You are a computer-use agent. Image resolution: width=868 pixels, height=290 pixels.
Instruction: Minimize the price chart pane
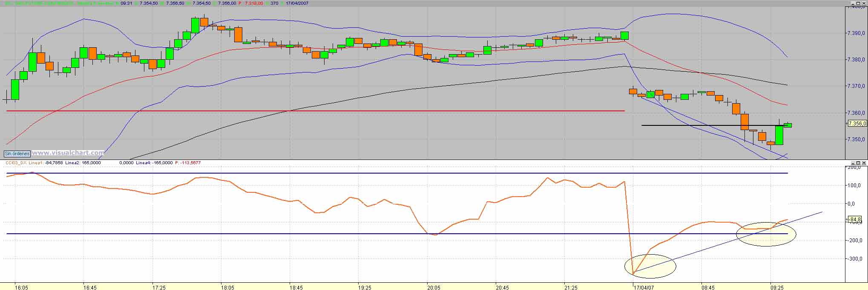pyautogui.click(x=853, y=3)
